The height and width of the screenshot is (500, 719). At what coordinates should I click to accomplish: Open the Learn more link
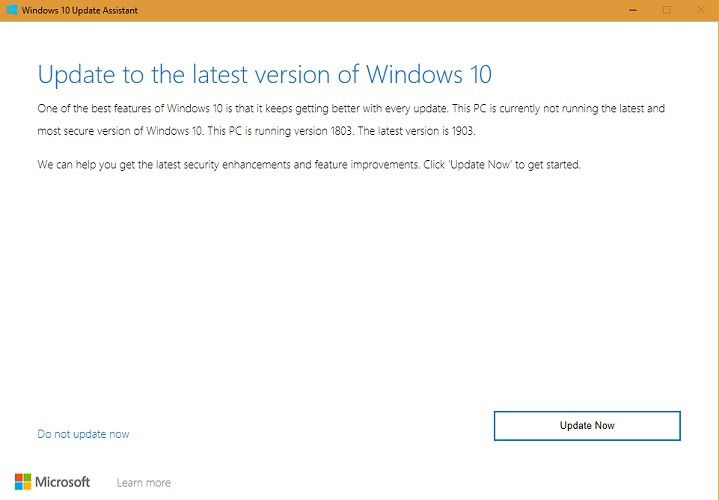tap(144, 483)
